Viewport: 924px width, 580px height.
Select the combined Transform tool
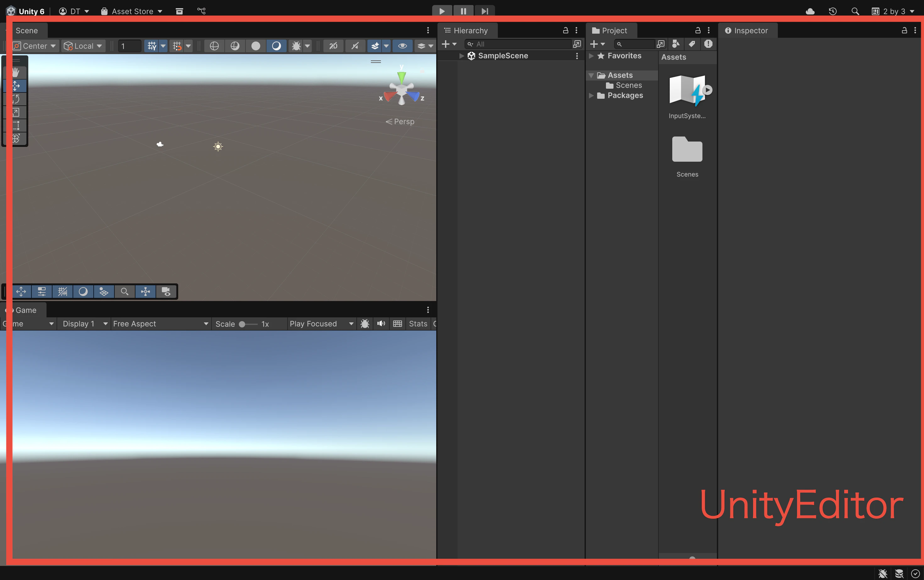click(16, 138)
